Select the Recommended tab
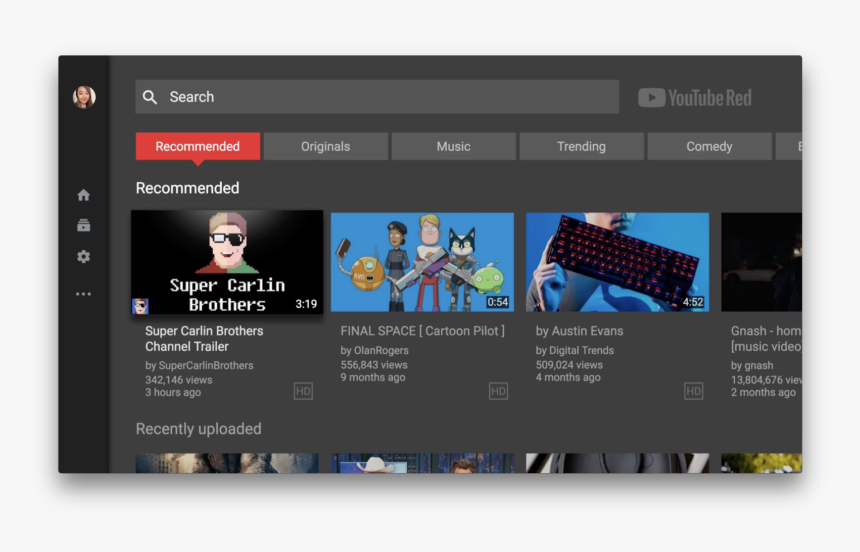 coord(197,147)
